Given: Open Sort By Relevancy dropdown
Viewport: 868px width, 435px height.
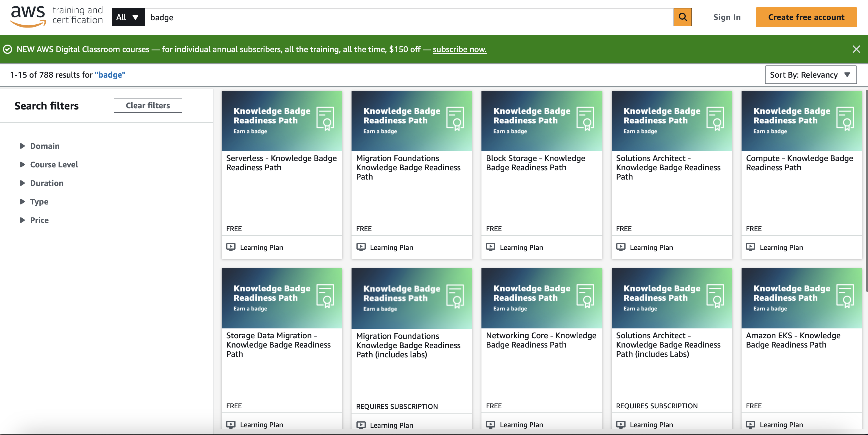Looking at the screenshot, I should 810,75.
